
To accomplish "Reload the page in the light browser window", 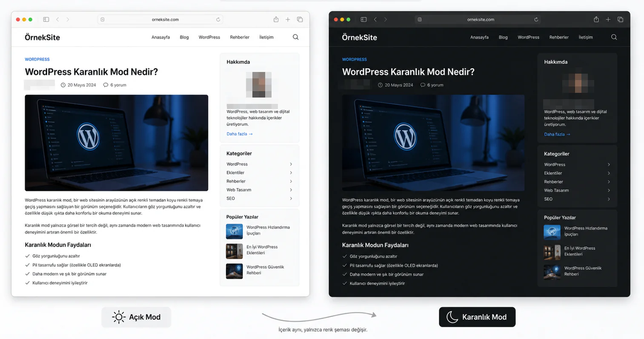I will point(218,20).
